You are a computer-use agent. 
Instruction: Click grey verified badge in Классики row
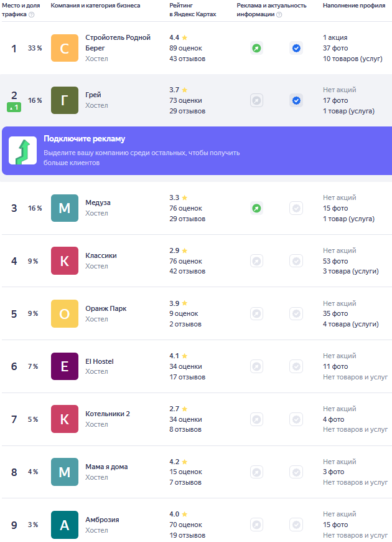[296, 261]
